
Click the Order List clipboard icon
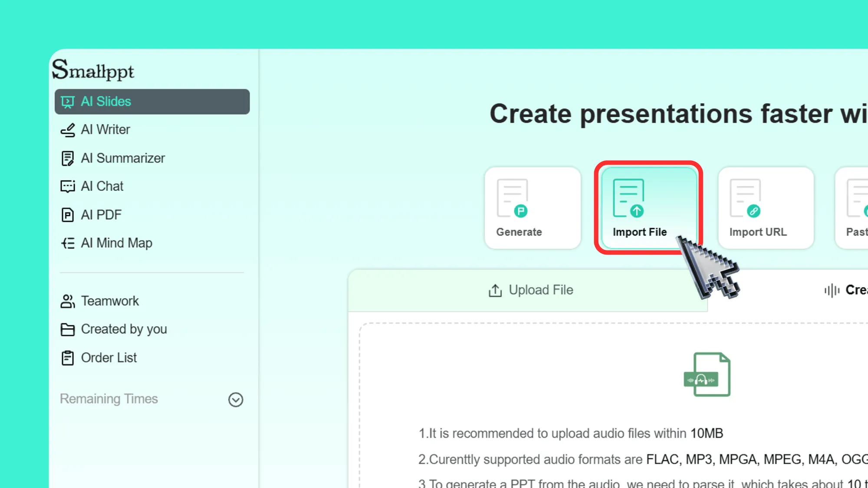point(68,357)
